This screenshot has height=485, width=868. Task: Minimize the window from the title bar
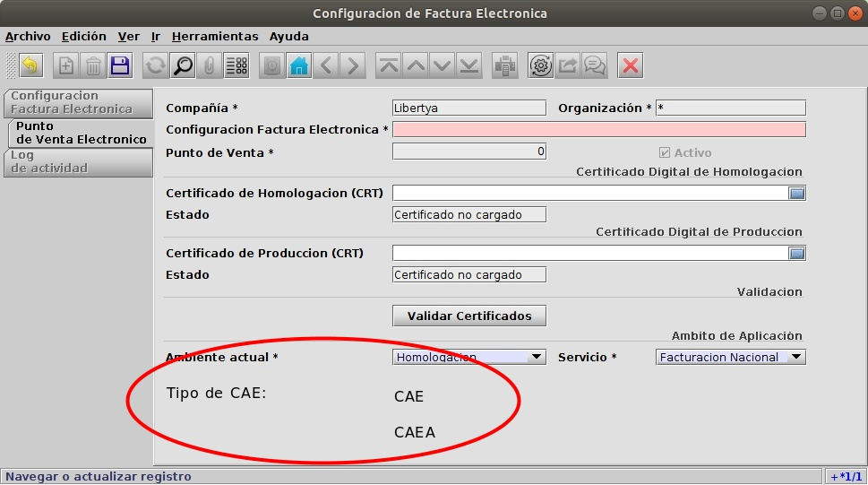(820, 13)
